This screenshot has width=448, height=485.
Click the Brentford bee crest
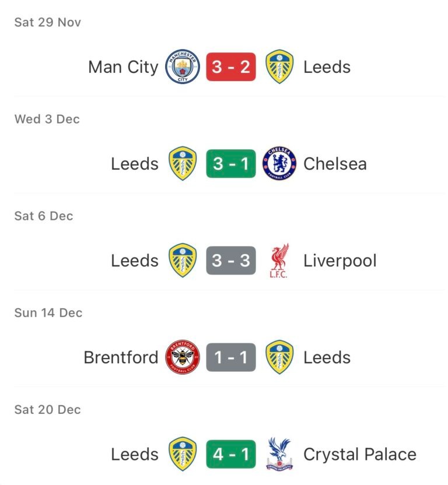[x=182, y=357]
